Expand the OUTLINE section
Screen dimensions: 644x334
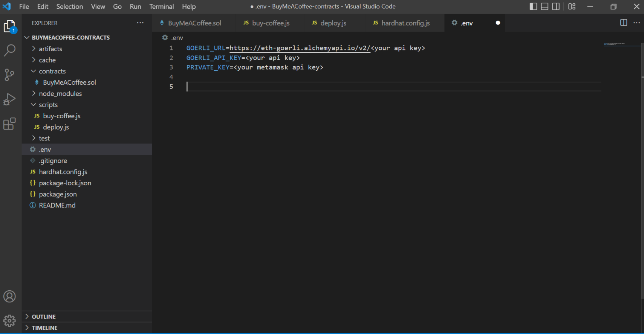(x=44, y=317)
